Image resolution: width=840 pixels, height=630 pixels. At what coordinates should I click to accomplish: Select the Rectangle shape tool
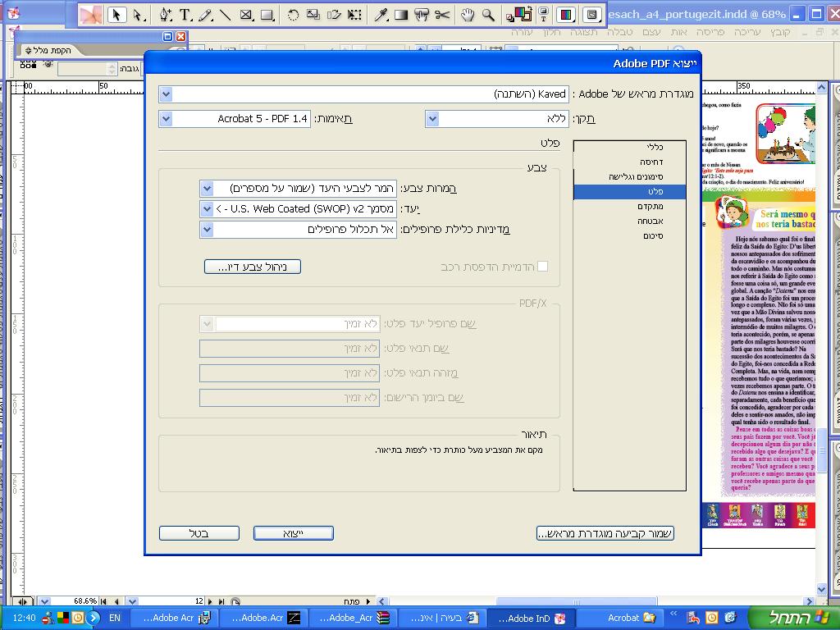point(267,15)
